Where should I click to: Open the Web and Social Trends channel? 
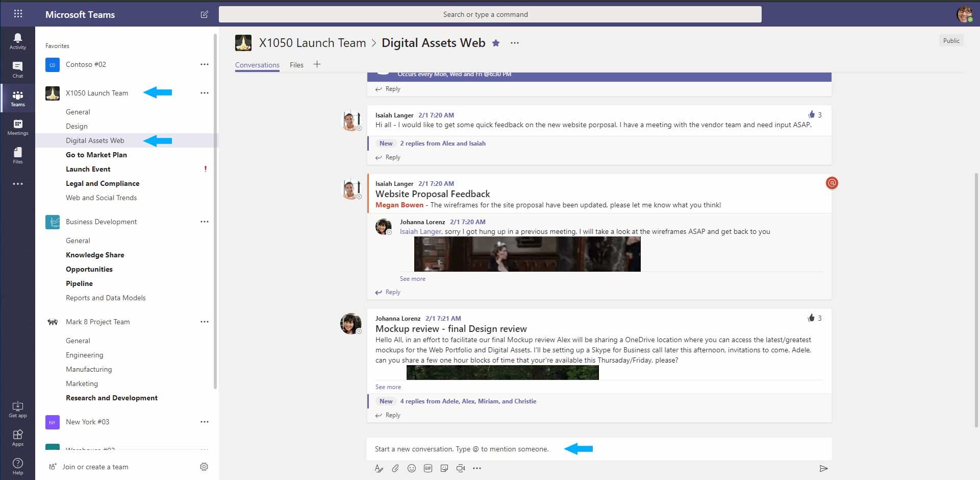click(101, 198)
